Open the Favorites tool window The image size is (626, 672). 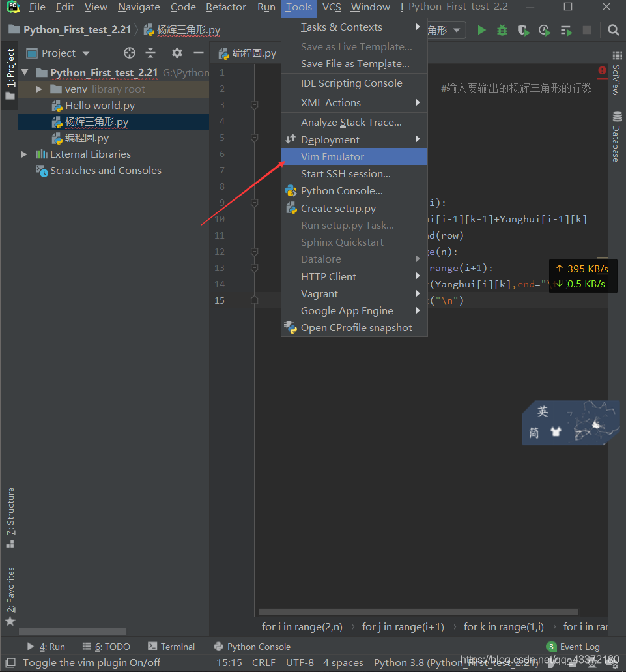(x=10, y=596)
